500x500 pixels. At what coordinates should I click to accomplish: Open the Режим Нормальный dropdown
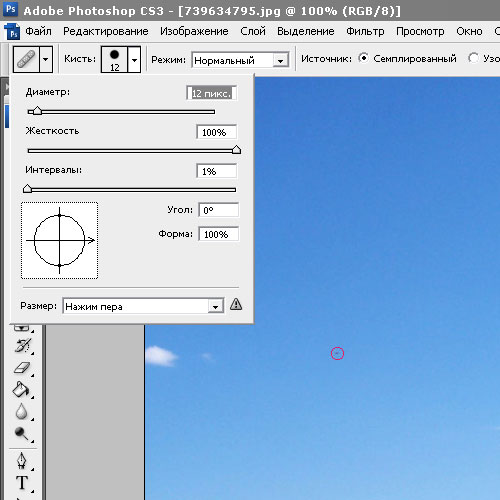240,60
